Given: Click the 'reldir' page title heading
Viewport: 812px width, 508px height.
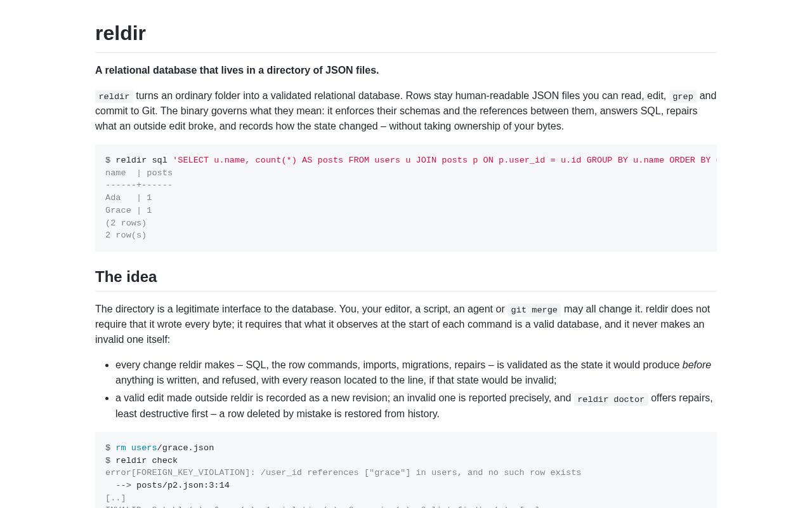Looking at the screenshot, I should [x=121, y=33].
